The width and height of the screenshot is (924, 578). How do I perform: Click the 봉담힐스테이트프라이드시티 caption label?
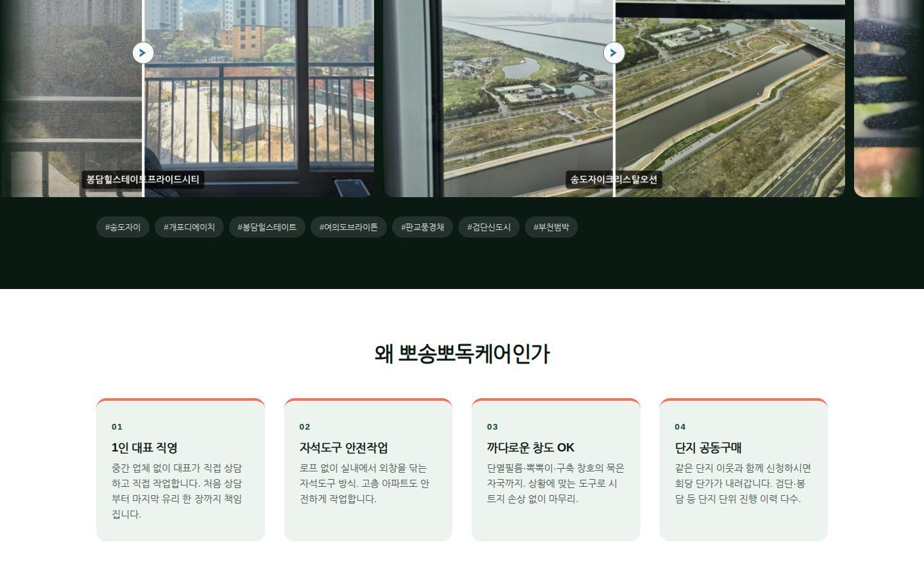(x=143, y=179)
